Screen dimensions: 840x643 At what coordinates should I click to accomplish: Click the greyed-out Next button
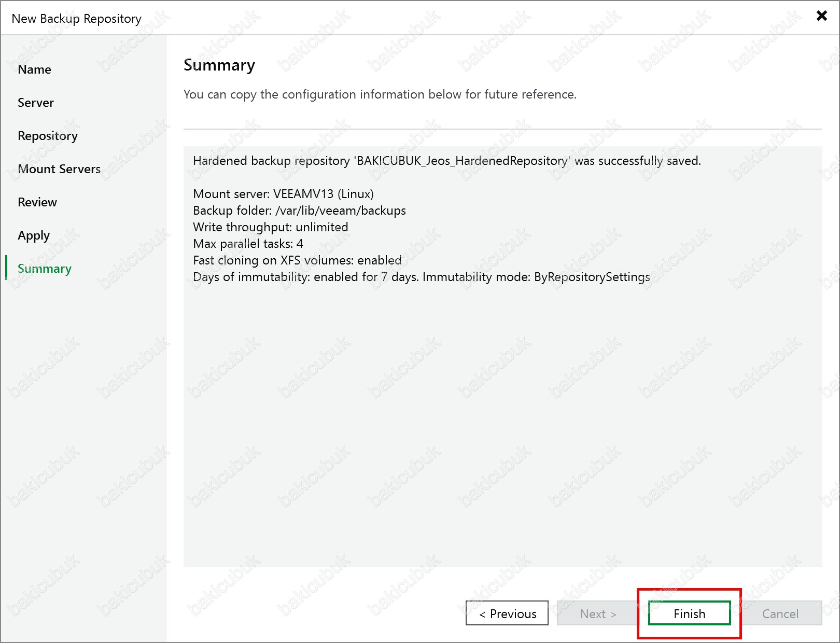tap(597, 613)
